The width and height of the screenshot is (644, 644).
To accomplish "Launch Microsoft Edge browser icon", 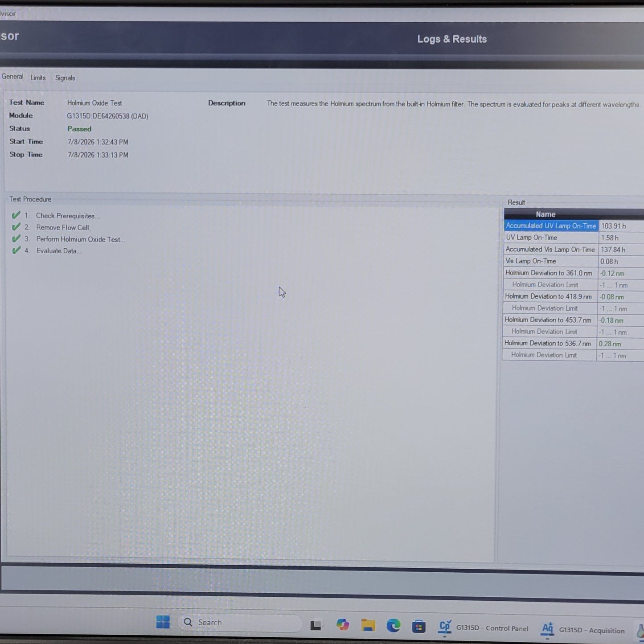I will point(393,626).
